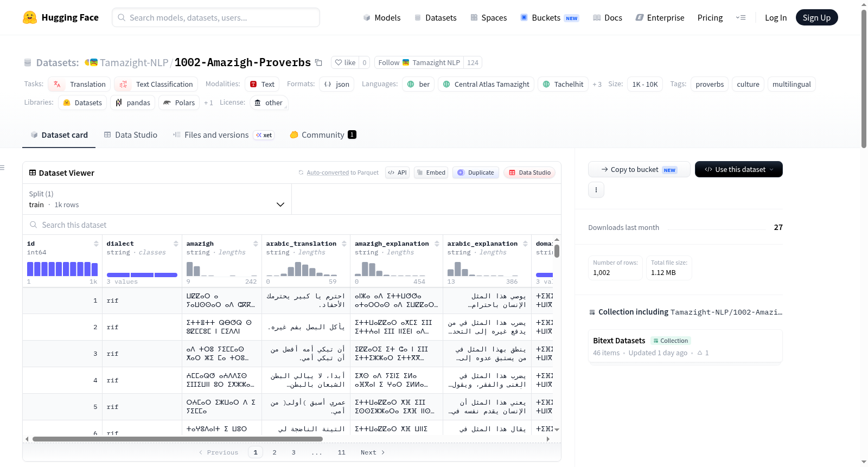Open Tamazight-NLP organization link in title
Image resolution: width=868 pixels, height=467 pixels.
click(134, 62)
